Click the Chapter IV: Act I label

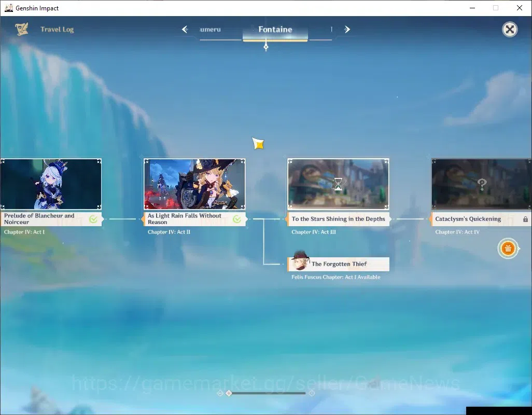tap(24, 232)
